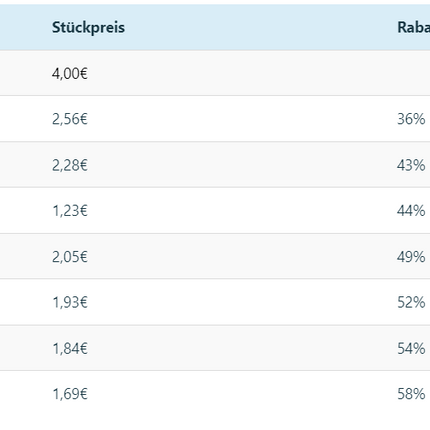Click the 54% discount value
The height and width of the screenshot is (430, 430).
point(411,348)
